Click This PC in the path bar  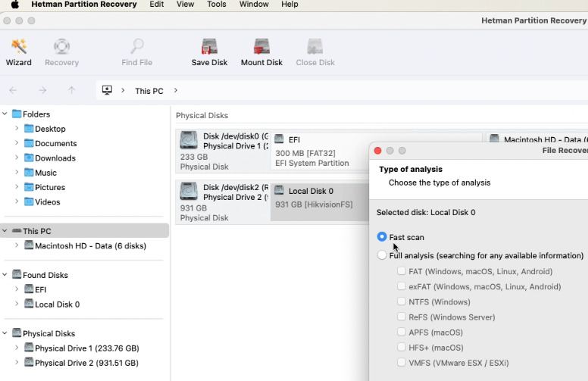coord(149,91)
